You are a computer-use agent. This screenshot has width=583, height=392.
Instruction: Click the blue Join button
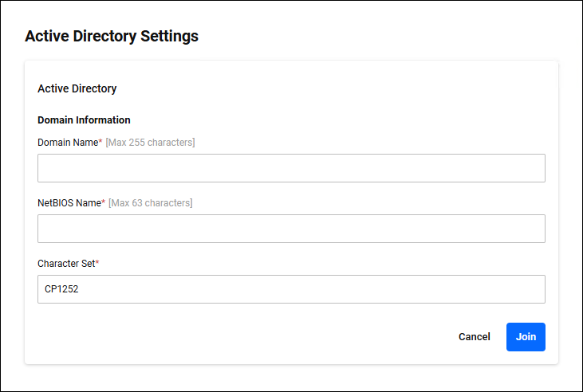point(526,337)
